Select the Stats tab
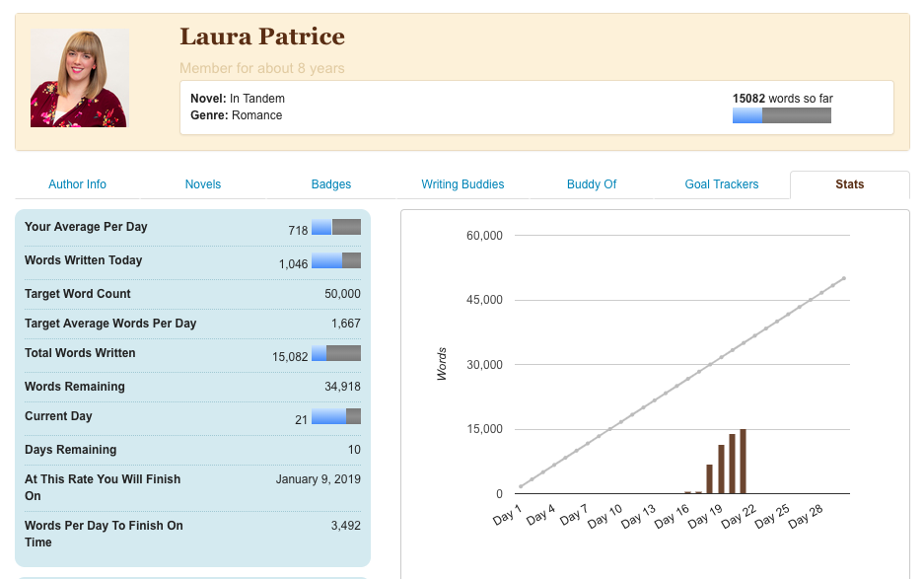 click(849, 184)
